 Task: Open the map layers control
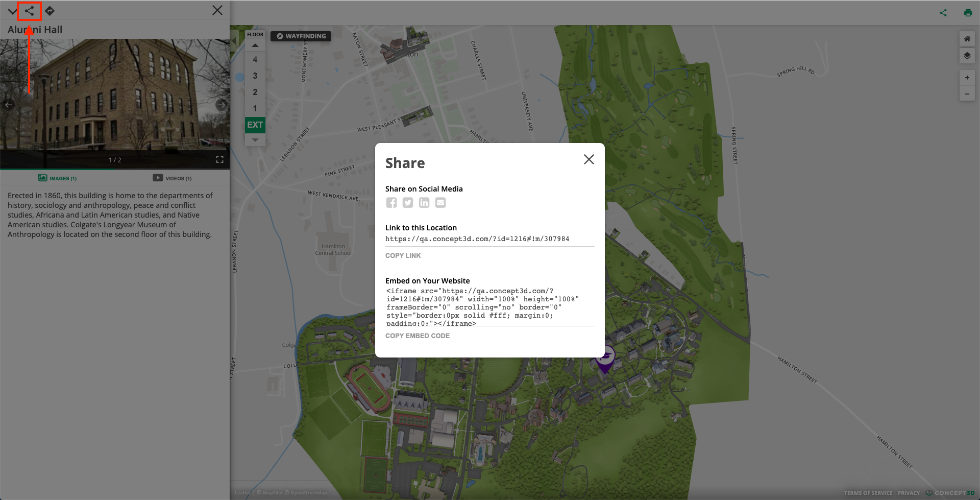(967, 56)
